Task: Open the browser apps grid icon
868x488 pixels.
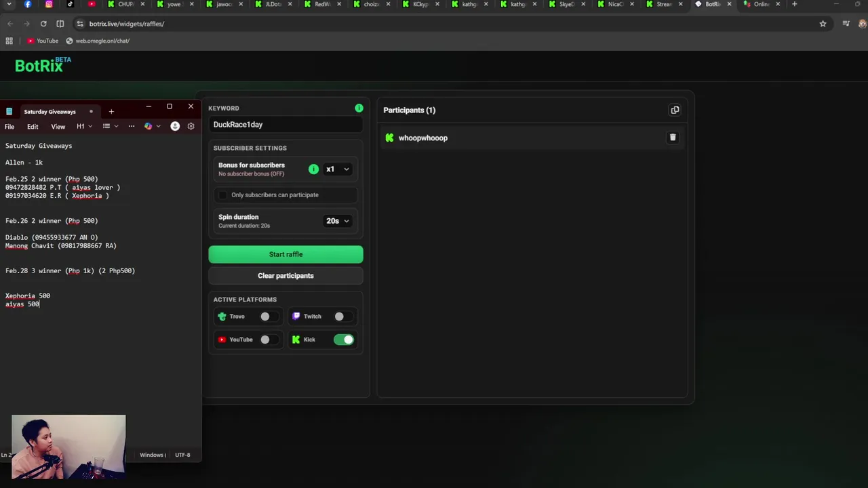Action: [x=9, y=41]
